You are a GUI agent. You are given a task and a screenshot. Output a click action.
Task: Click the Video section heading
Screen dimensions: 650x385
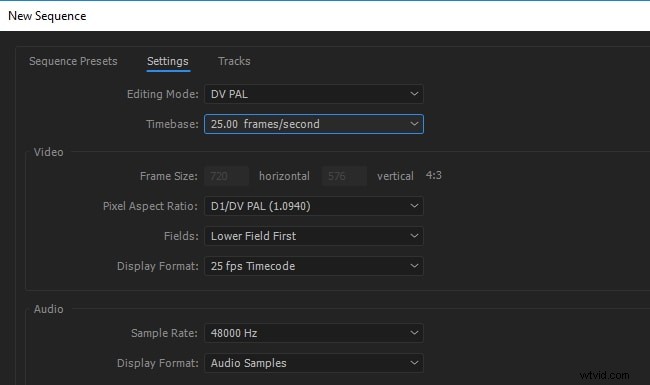[49, 152]
